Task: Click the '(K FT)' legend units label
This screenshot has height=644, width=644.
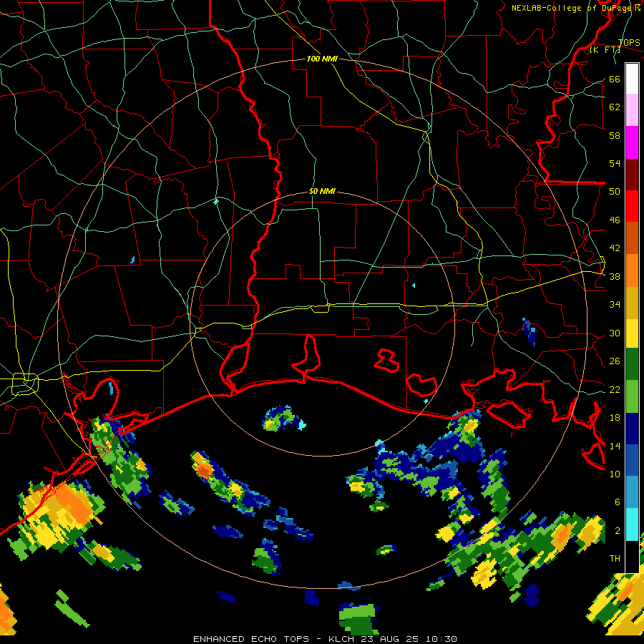Action: point(605,50)
